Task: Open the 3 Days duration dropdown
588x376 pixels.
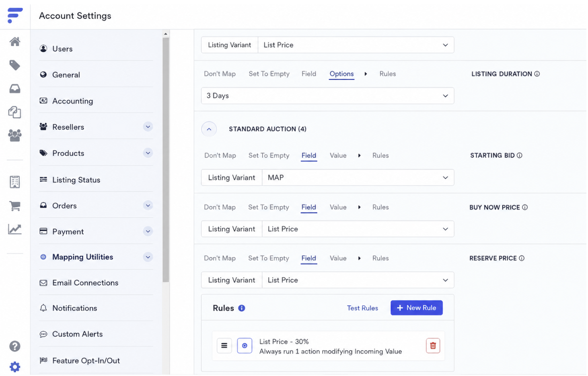Action: 328,96
